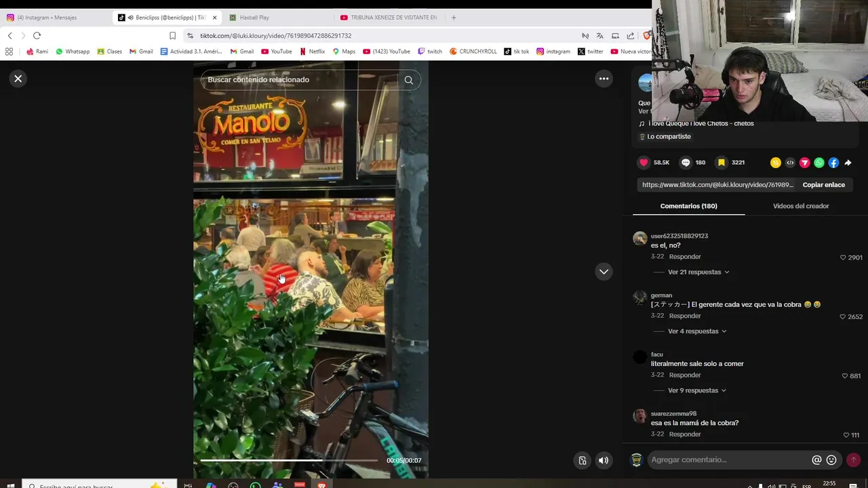Open the twitch bookmark
The width and height of the screenshot is (868, 488).
click(430, 52)
